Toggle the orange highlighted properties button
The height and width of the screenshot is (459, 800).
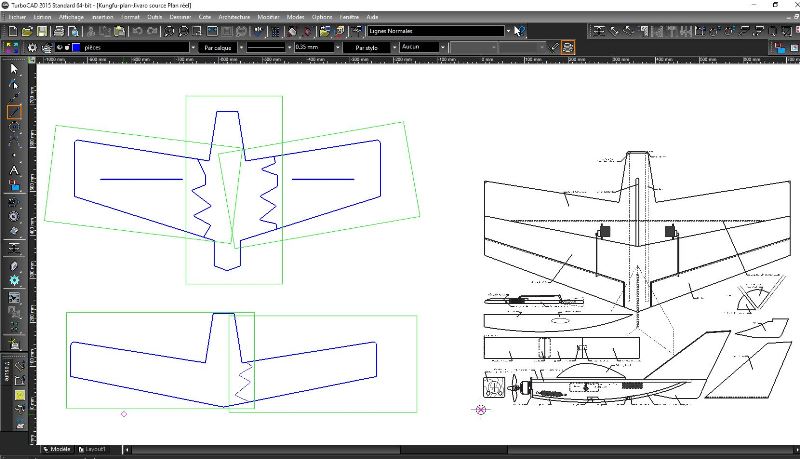[x=568, y=47]
